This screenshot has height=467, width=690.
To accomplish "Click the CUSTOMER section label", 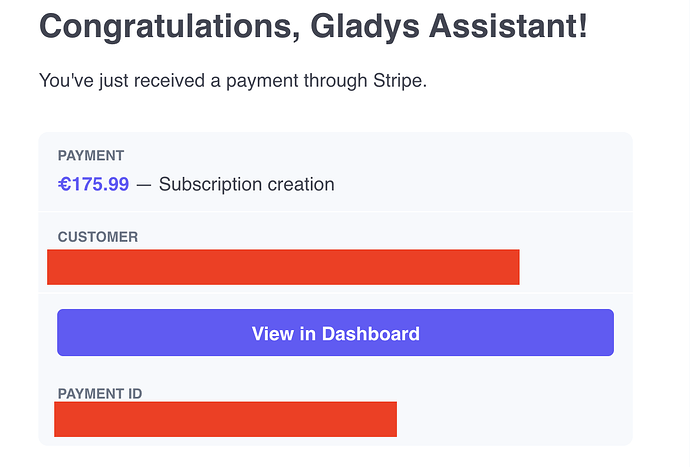I will 98,237.
